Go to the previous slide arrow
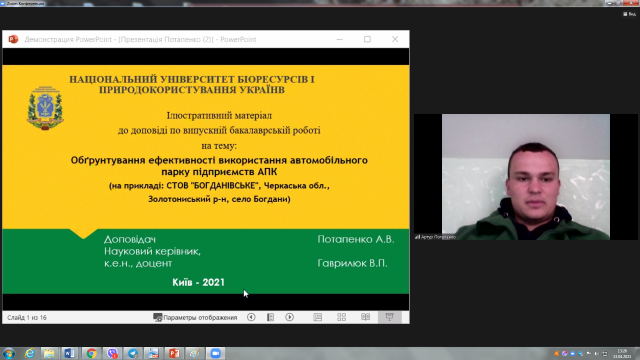640x360 pixels. coord(251,317)
